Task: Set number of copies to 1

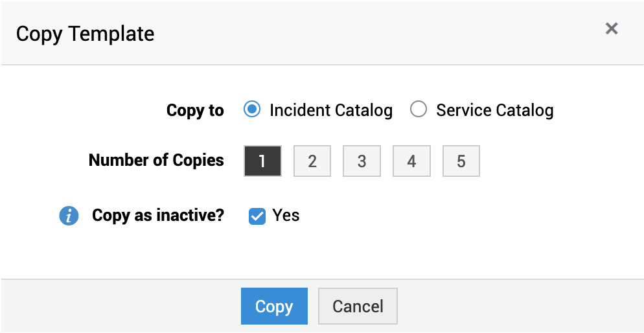Action: (262, 161)
